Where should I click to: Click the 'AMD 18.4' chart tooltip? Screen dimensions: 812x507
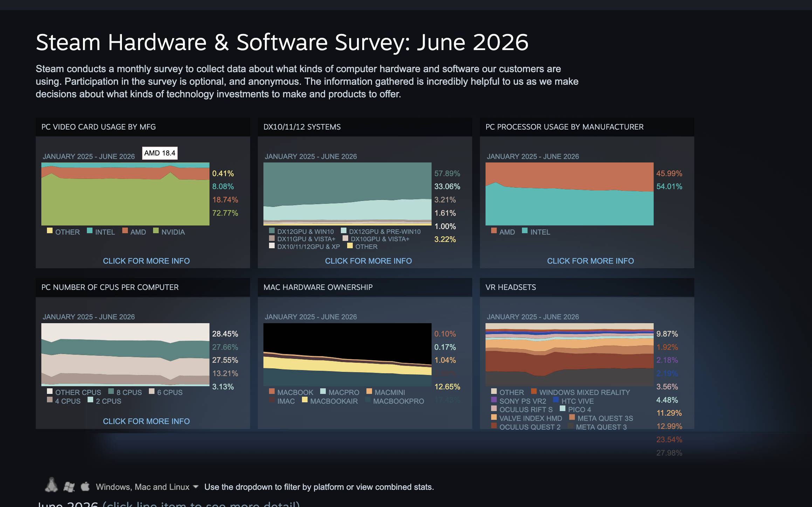coord(160,153)
